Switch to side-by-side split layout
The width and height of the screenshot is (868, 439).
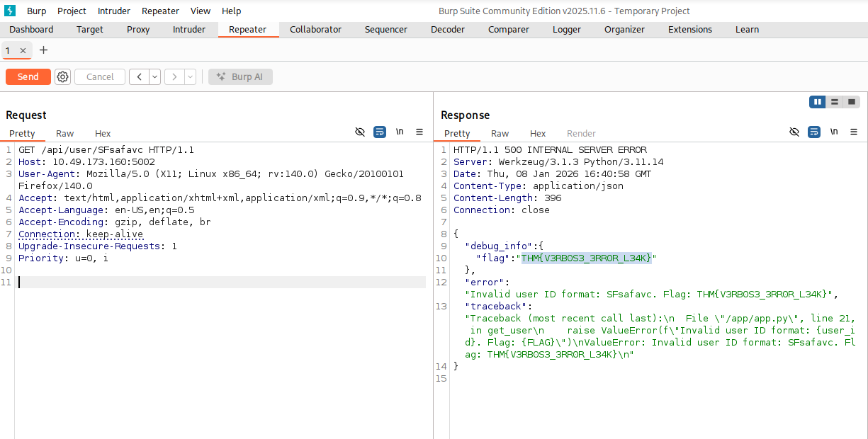pos(818,102)
